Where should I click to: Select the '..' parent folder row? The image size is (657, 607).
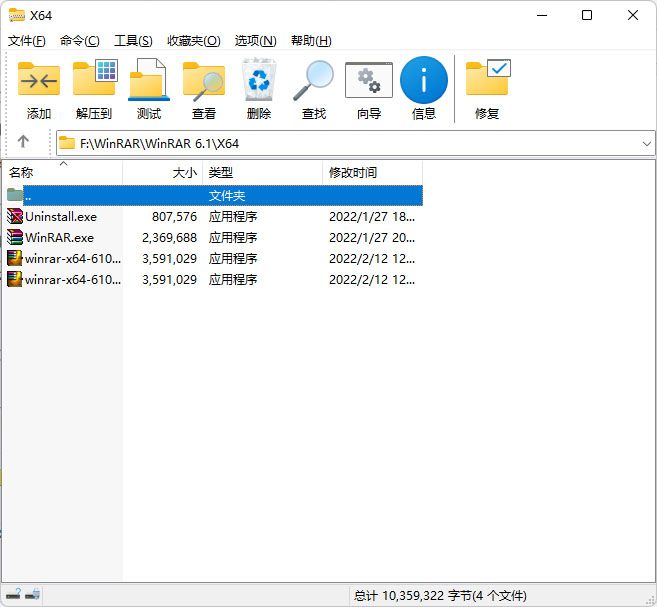[222, 195]
